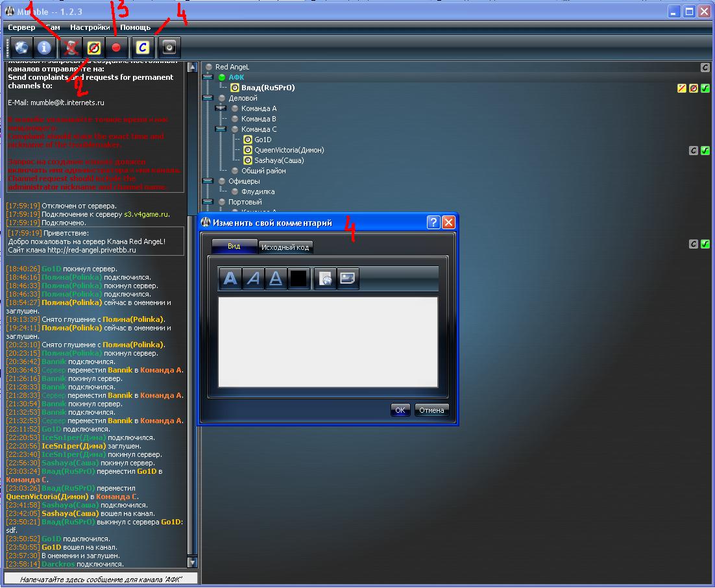This screenshot has height=588, width=715.
Task: Toggle bold text in the comment editor
Action: (x=231, y=278)
